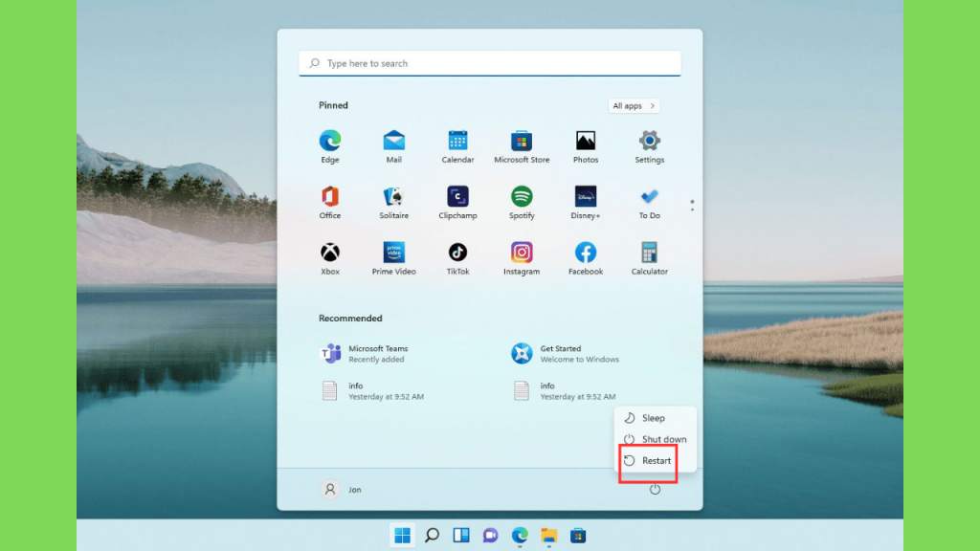Choose Shut down from the power menu

(x=655, y=439)
